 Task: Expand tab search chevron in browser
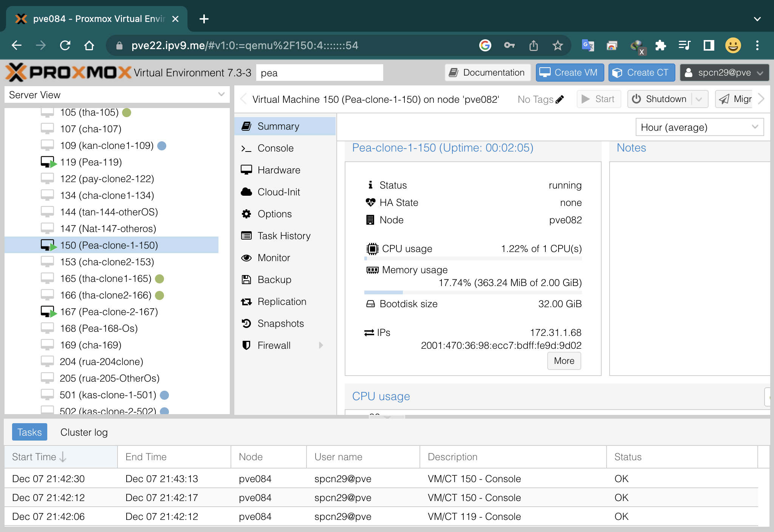coord(757,19)
